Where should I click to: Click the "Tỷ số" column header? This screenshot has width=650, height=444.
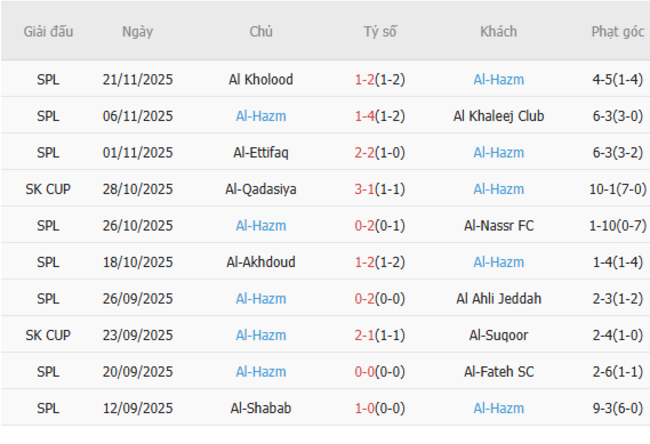(x=380, y=31)
